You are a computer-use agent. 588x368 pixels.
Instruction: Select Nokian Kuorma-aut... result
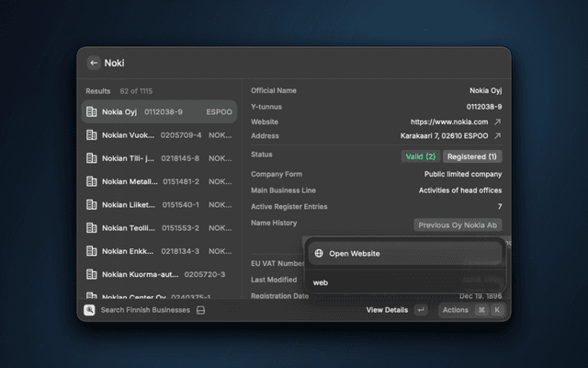(159, 274)
